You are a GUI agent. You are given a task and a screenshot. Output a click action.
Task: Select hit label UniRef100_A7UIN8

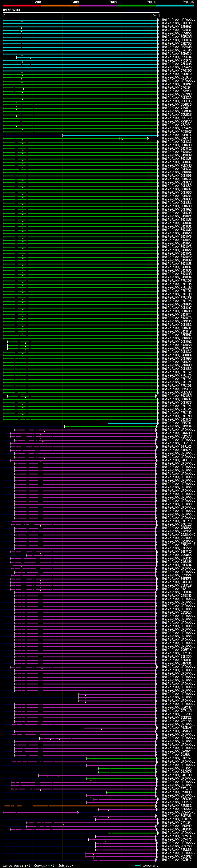[177, 416]
